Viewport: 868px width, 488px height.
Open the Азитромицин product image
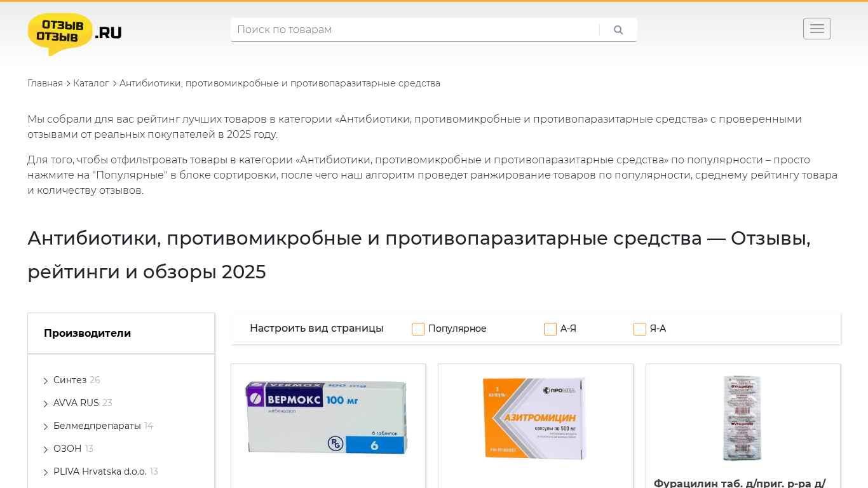tap(535, 417)
